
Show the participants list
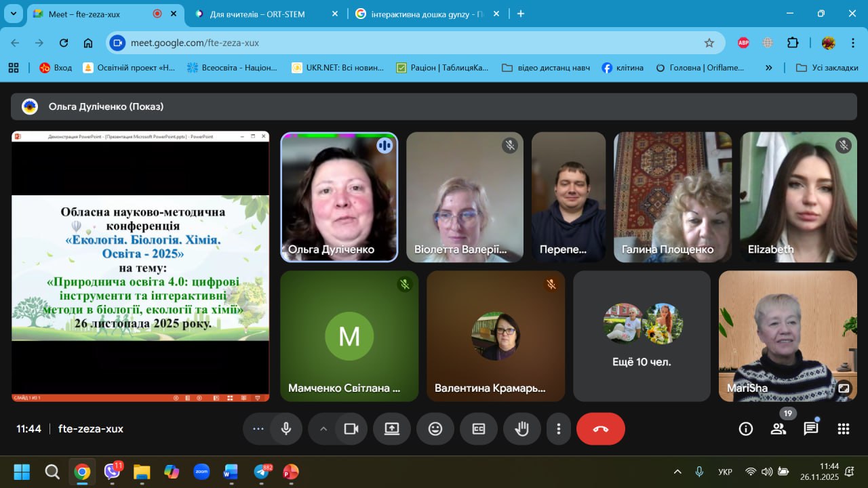pyautogui.click(x=778, y=428)
